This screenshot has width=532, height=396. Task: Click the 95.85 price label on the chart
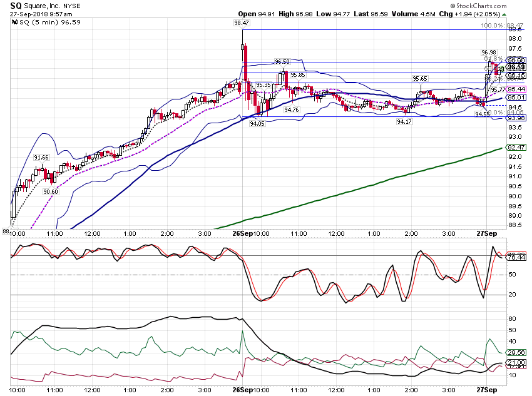(298, 75)
